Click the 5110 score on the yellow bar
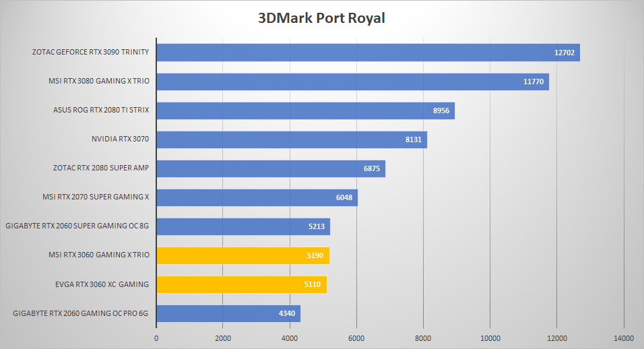Image resolution: width=644 pixels, height=349 pixels. point(312,284)
